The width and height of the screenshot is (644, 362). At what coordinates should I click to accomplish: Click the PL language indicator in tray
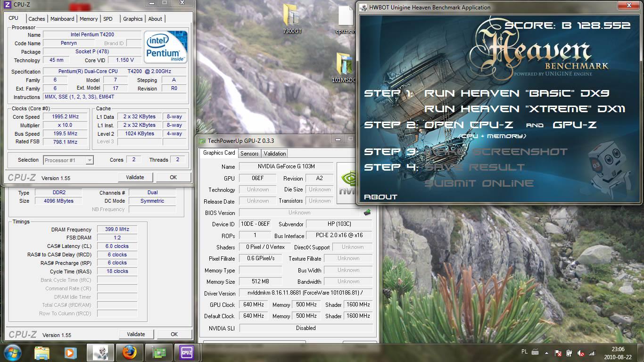tap(525, 352)
